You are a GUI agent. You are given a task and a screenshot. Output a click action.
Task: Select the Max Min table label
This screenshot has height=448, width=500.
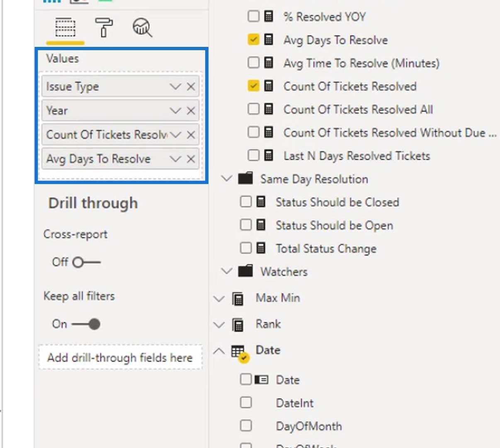click(278, 298)
